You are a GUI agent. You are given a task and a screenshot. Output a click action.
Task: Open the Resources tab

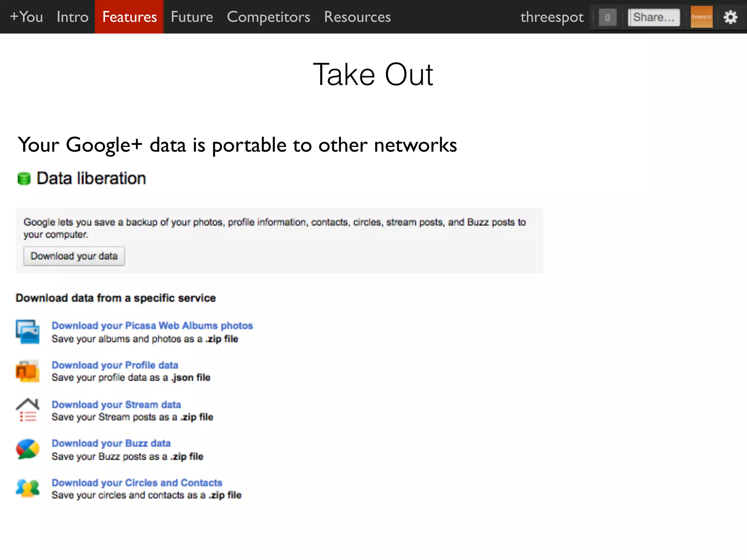pyautogui.click(x=357, y=17)
